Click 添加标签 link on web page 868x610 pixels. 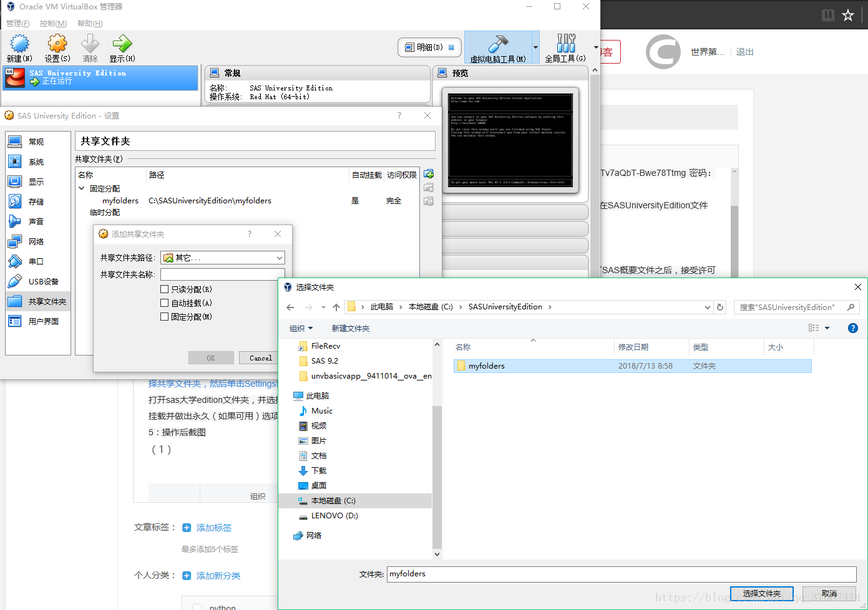tap(213, 528)
